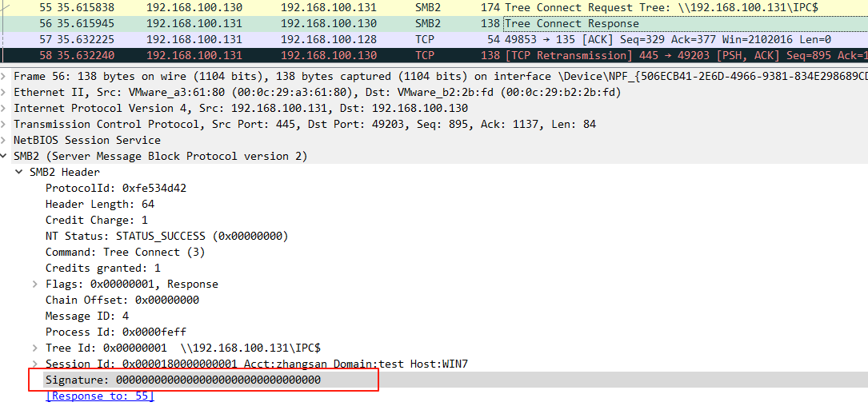Highlight the Message ID: 4 field
The image size is (868, 406).
coord(86,316)
